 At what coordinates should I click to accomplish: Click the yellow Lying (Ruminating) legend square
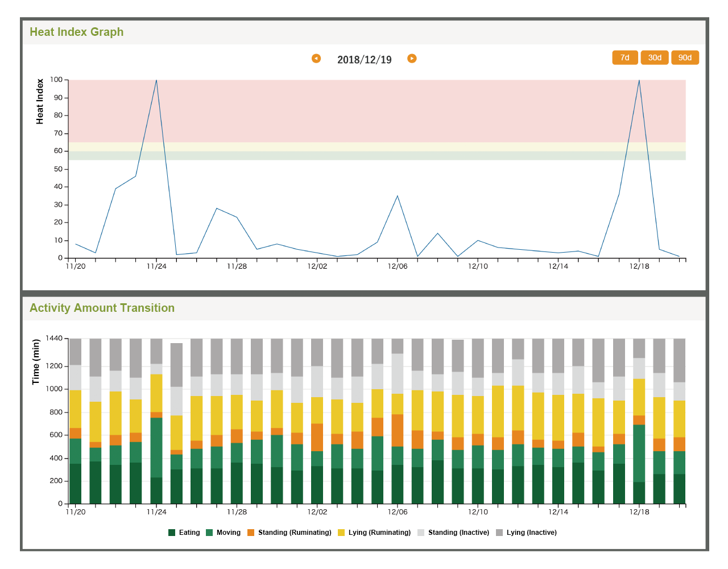pyautogui.click(x=341, y=533)
